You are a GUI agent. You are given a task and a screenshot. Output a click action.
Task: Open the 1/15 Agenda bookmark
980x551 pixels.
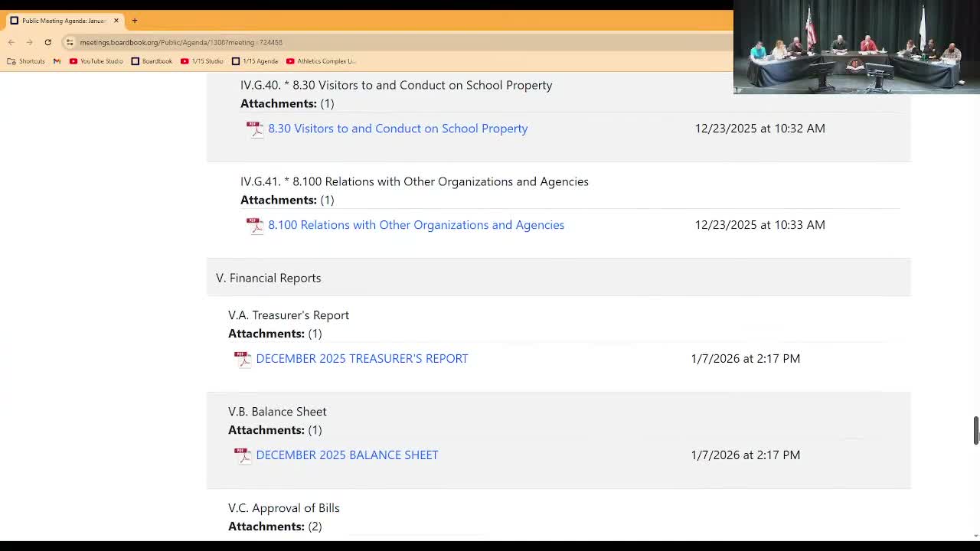tap(255, 61)
